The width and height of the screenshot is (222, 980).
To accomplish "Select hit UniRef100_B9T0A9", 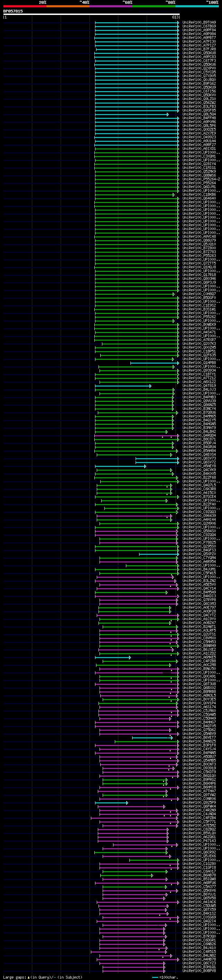I will tap(199, 23).
